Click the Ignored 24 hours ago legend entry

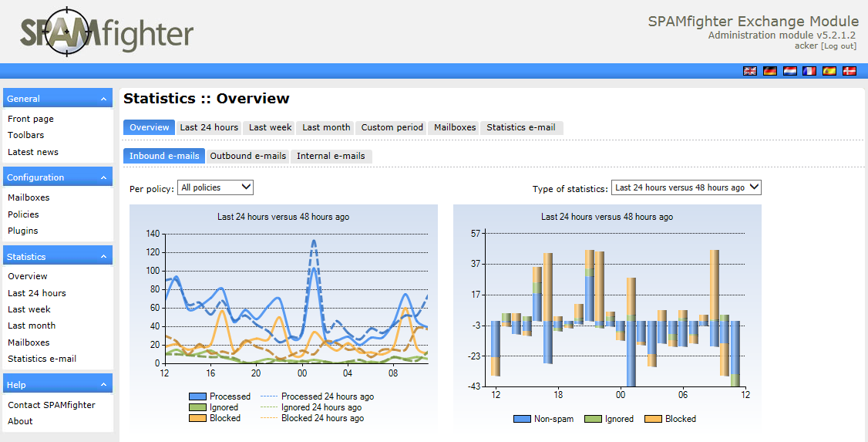tap(311, 407)
